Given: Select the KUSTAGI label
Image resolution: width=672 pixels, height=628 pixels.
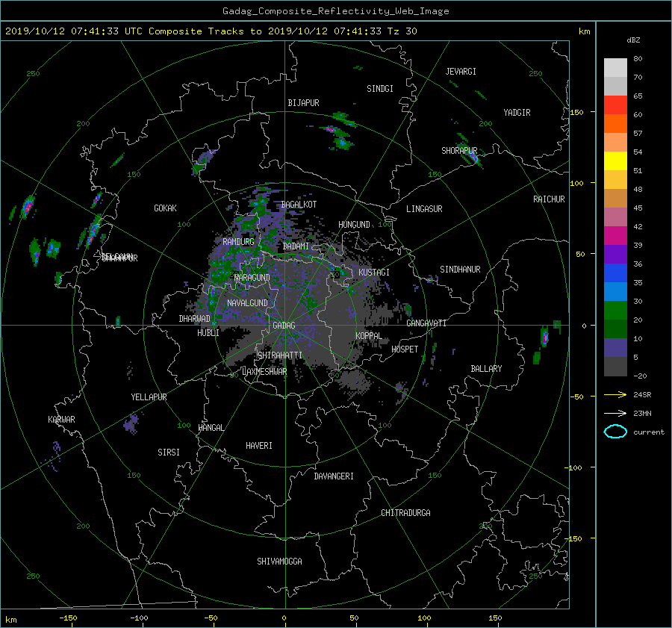Looking at the screenshot, I should pos(374,273).
